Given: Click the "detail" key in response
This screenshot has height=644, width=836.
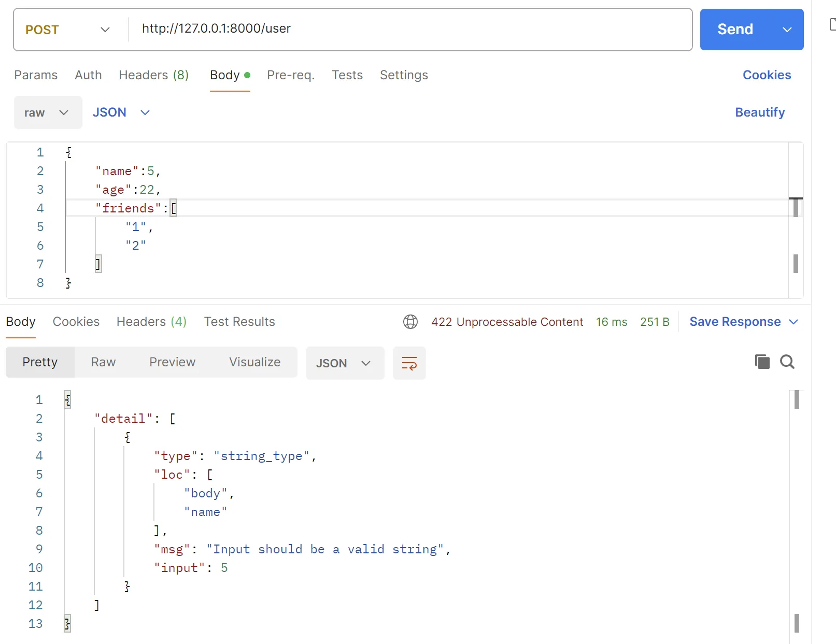Looking at the screenshot, I should 123,419.
